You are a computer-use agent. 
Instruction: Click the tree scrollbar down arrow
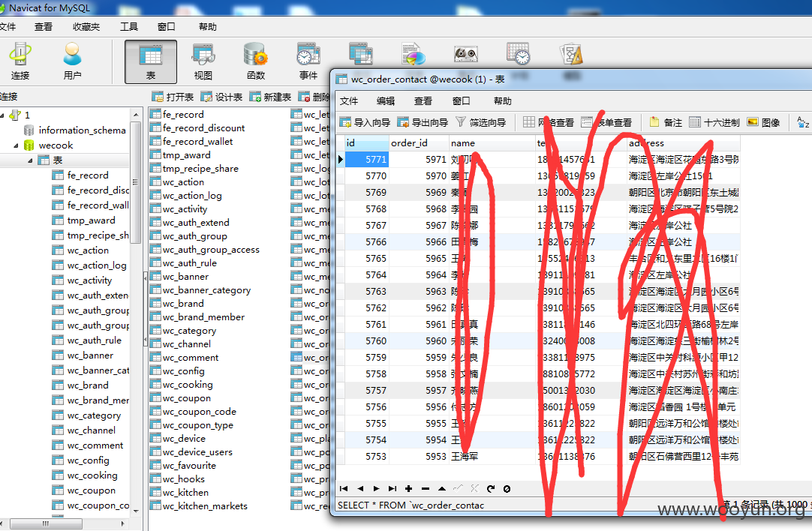(x=136, y=511)
